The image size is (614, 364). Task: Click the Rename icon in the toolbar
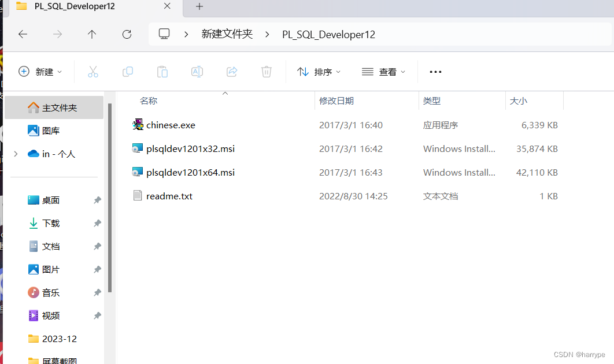[x=197, y=71]
